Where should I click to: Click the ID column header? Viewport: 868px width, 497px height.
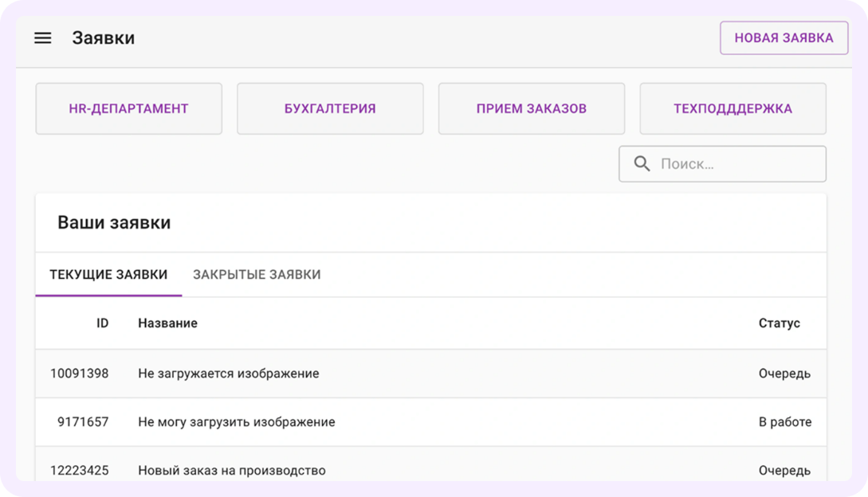pyautogui.click(x=102, y=323)
